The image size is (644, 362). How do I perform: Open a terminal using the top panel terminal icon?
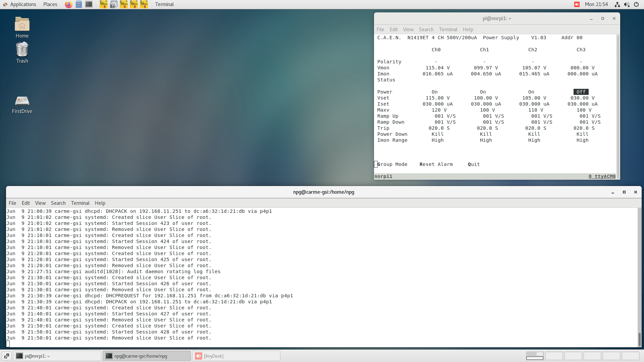click(x=89, y=4)
